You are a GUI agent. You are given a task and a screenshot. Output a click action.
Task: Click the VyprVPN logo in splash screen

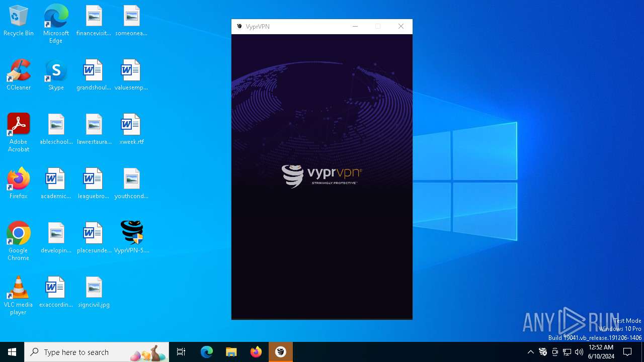click(321, 176)
